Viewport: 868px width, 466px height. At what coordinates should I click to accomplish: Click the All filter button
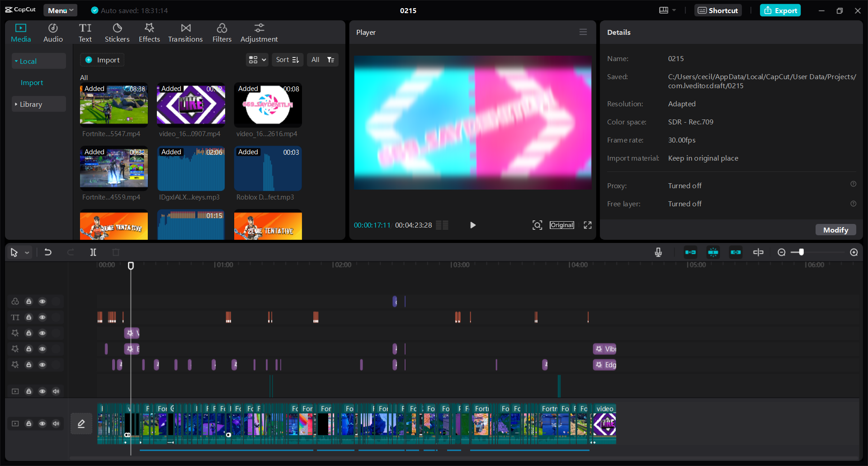tap(323, 60)
